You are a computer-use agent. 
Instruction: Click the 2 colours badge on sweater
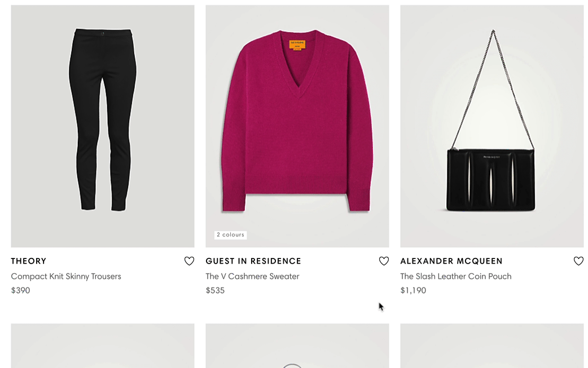click(231, 235)
